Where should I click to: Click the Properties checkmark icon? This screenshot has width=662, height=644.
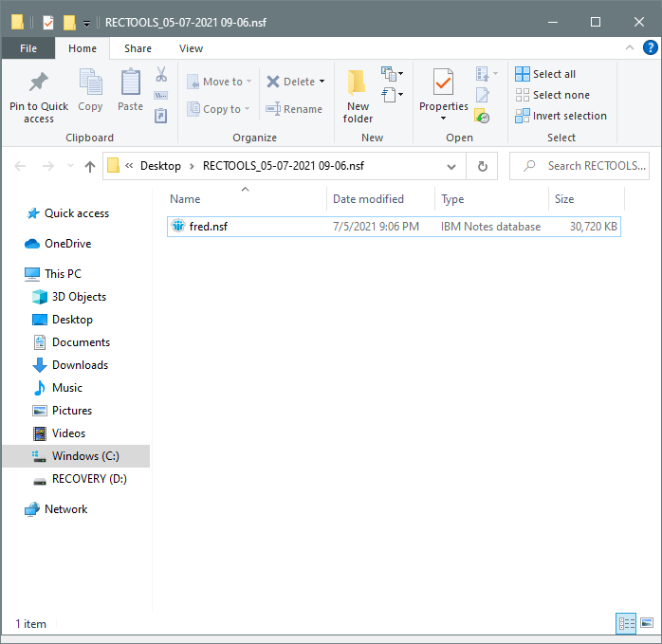point(443,82)
